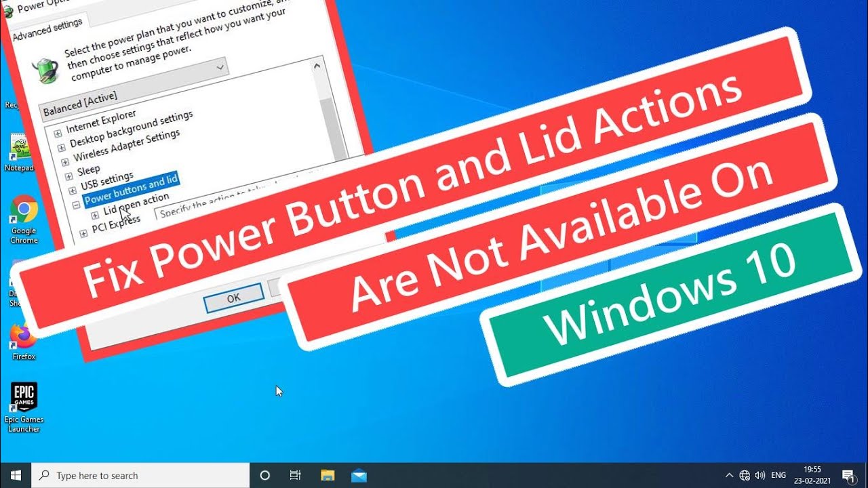Collapse the Power buttons and lid node
Screen dimensions: 868x488
pos(76,205)
